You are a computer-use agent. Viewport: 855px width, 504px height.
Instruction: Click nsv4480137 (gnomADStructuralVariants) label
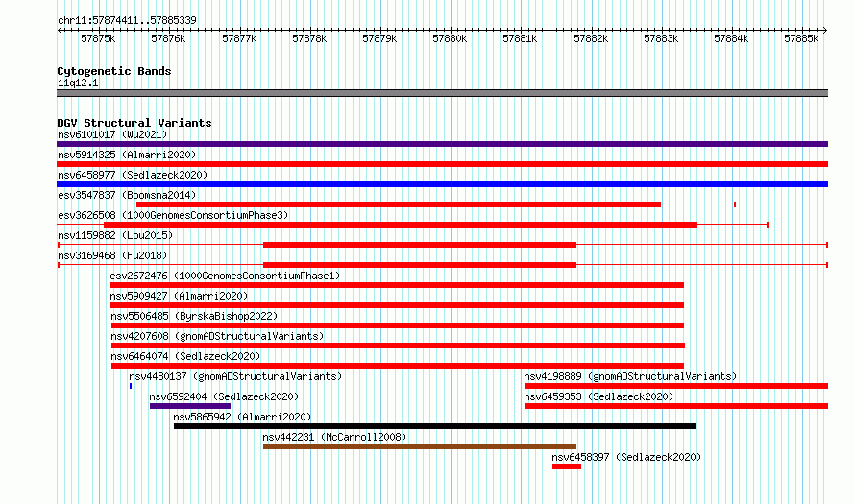click(235, 376)
